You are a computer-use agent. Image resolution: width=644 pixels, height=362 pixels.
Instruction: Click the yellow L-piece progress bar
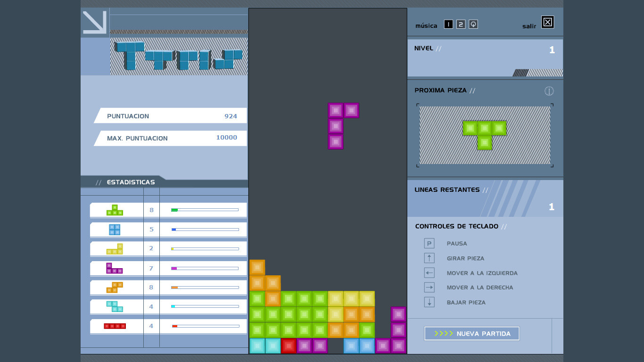point(205,249)
